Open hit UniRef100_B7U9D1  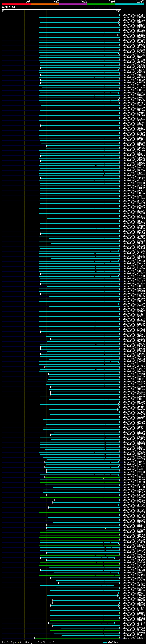click(134, 22)
